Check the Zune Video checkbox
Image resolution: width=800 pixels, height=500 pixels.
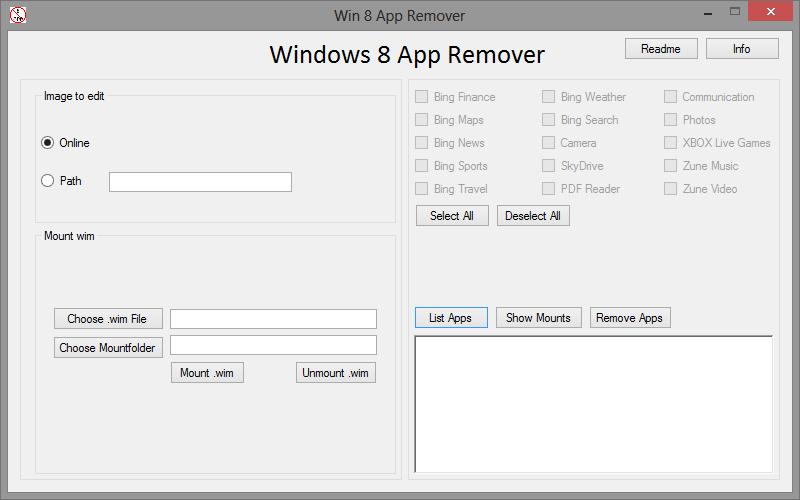click(x=670, y=188)
